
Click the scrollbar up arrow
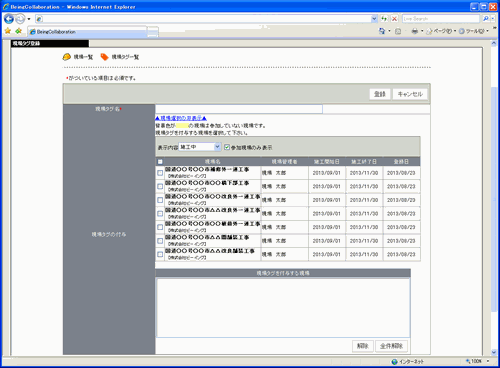click(494, 43)
